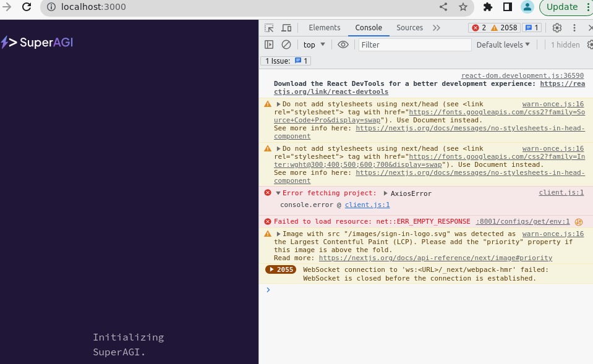This screenshot has height=364, width=593.
Task: Open the customize DevTools three-dot menu
Action: 574,28
